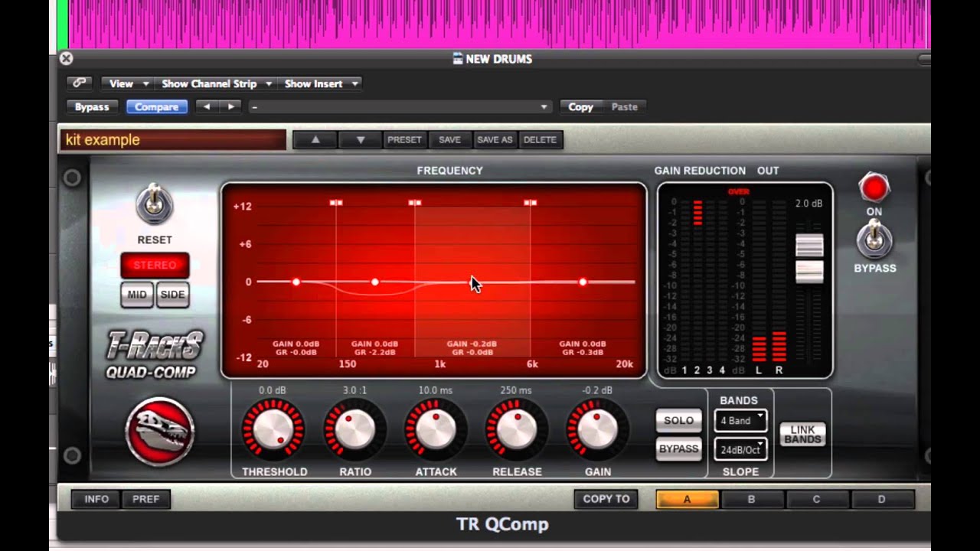Click the RELEASE knob
This screenshot has width=980, height=551.
click(x=517, y=430)
